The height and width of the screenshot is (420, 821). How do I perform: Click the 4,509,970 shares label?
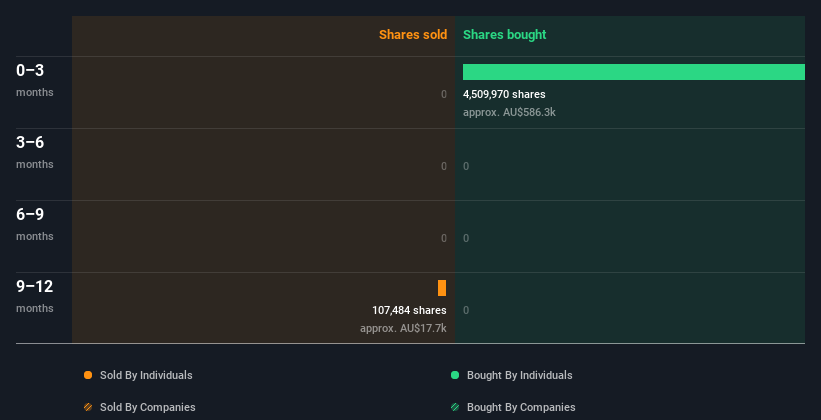(504, 94)
